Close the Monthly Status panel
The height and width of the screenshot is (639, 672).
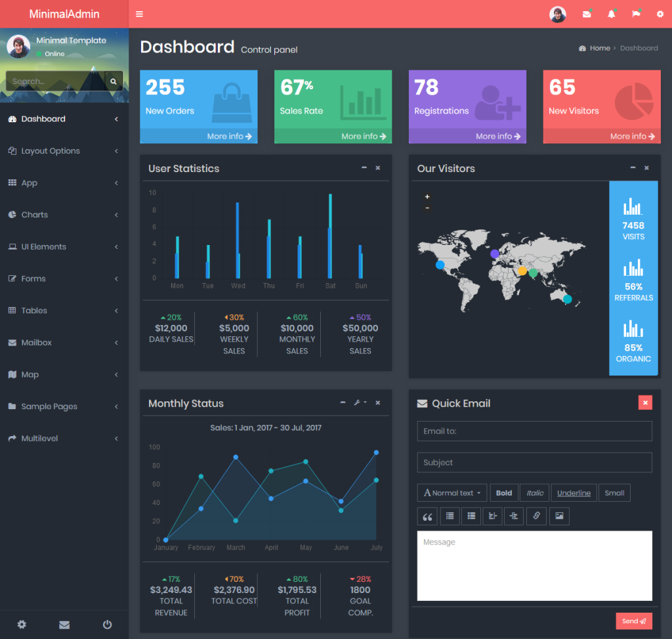pos(377,403)
